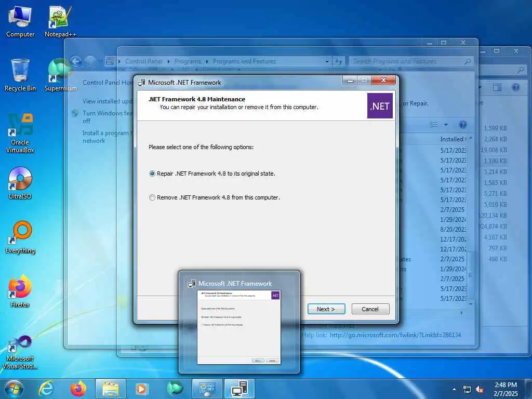Launch Firefox from the taskbar
532x399 pixels.
78,389
